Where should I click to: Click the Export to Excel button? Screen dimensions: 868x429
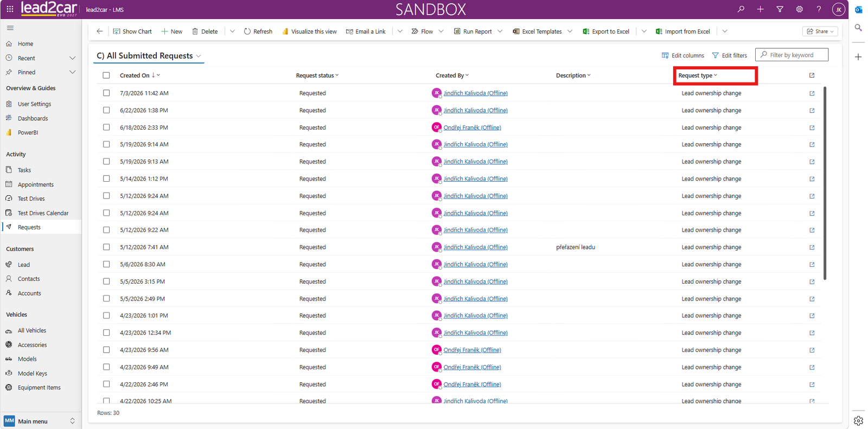606,31
